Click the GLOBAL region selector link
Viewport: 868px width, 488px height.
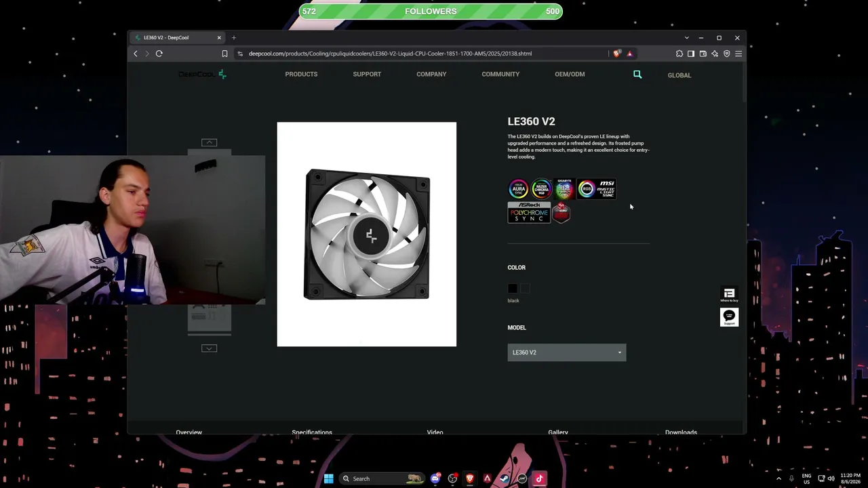[679, 75]
